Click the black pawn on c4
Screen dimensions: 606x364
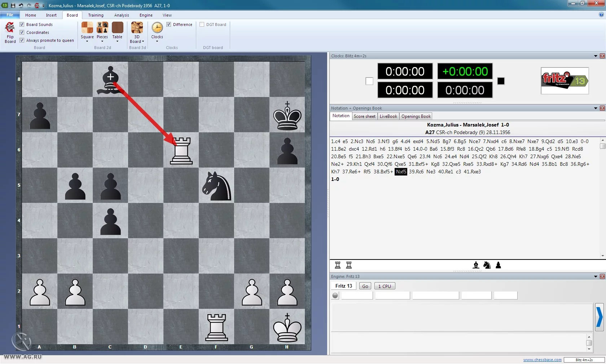[110, 222]
